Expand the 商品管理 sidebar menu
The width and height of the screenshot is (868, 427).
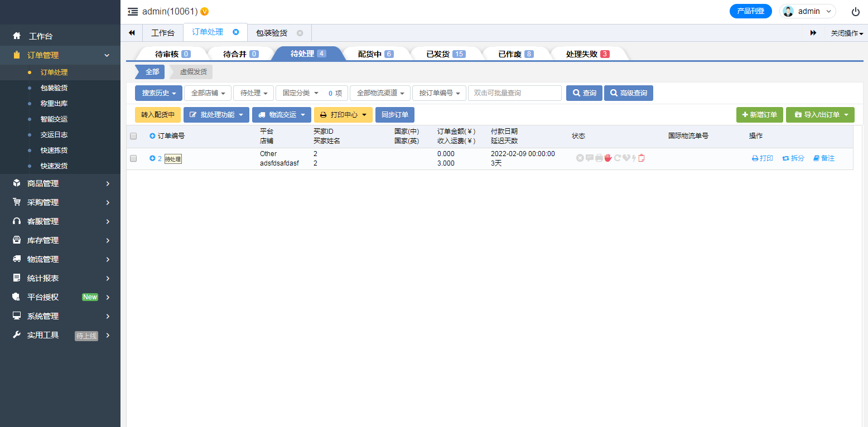coord(60,183)
